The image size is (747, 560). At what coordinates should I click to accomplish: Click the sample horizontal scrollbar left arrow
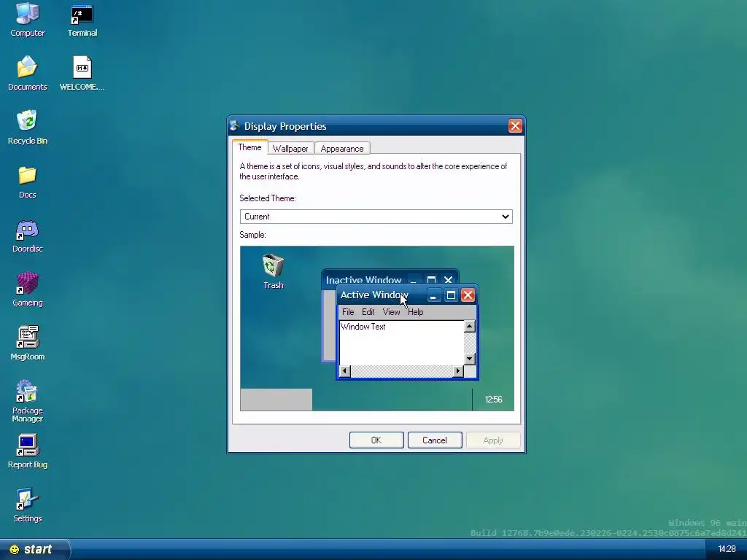coord(345,371)
